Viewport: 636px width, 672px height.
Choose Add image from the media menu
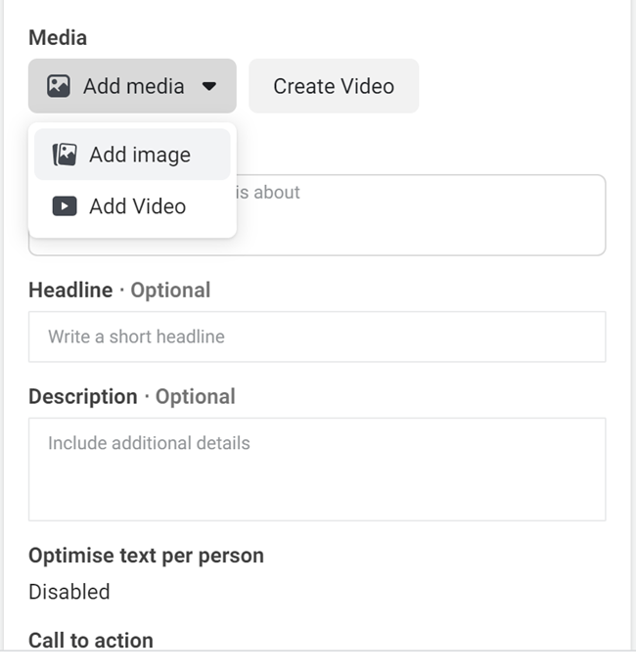139,155
